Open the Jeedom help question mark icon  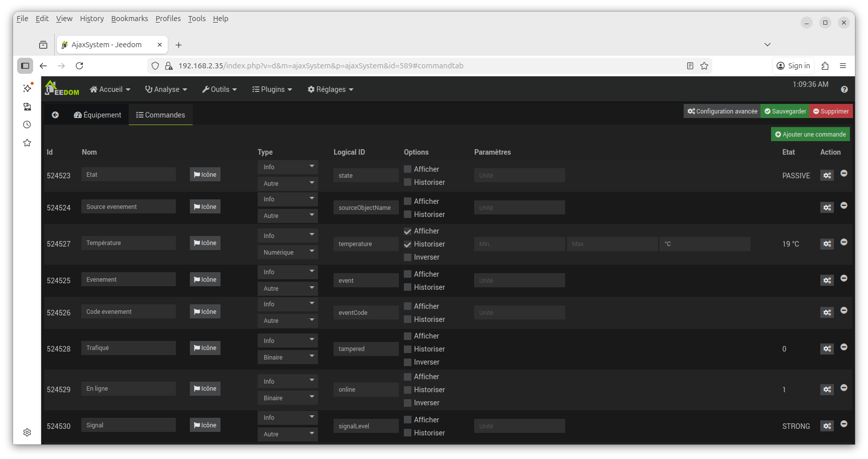coord(844,89)
